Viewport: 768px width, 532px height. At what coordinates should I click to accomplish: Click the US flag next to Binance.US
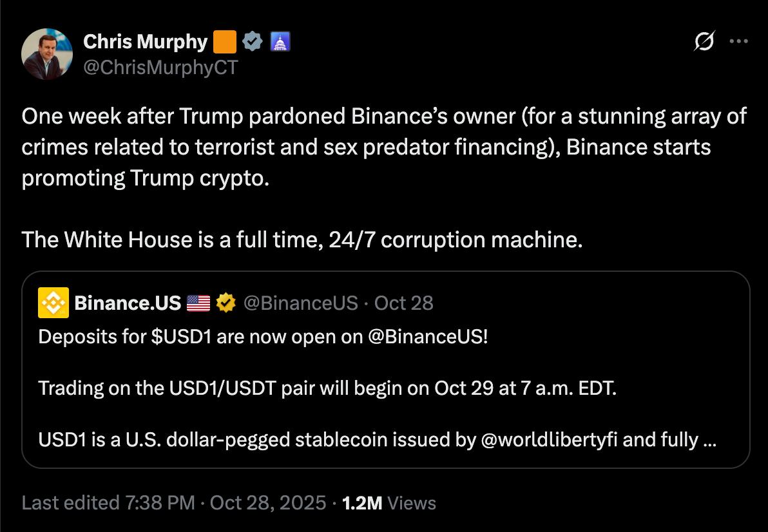click(198, 303)
